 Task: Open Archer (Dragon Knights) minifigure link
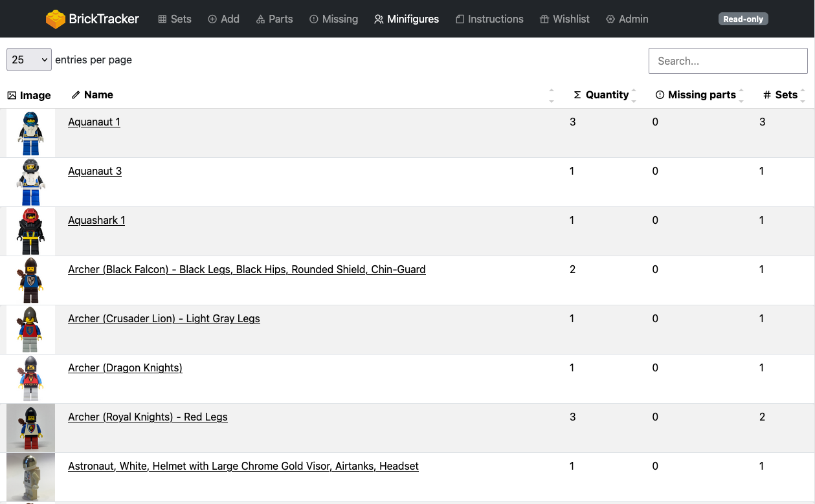[125, 367]
